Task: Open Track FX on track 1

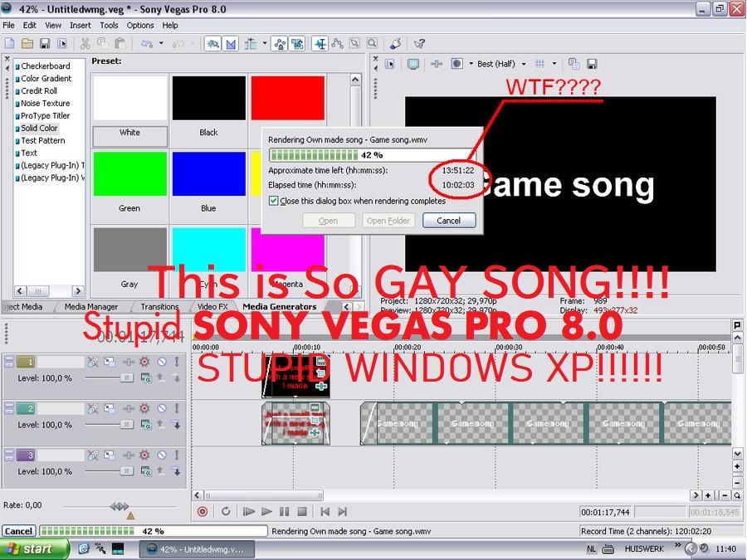Action: (129, 362)
